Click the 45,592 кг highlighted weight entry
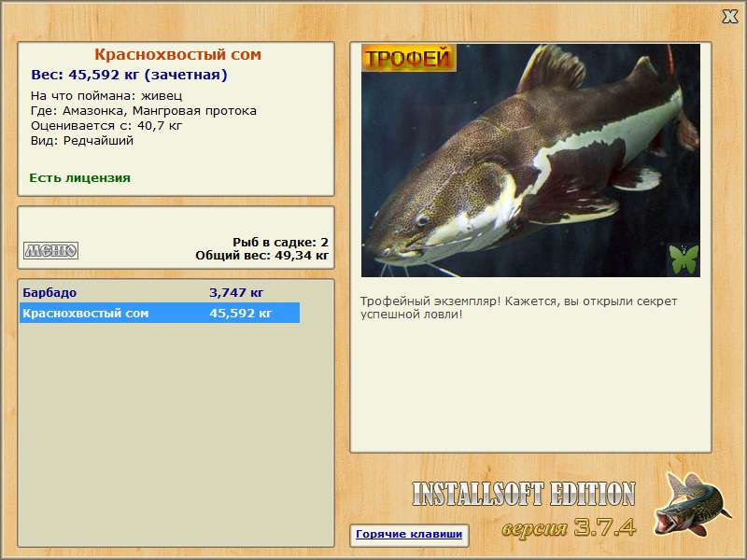Viewport: 747px width, 560px height. [x=241, y=313]
